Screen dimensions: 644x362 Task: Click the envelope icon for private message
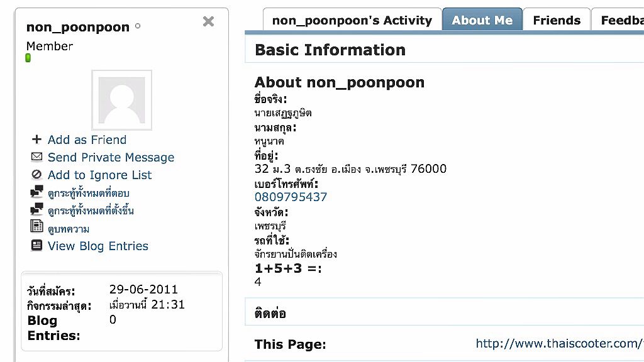coord(36,157)
